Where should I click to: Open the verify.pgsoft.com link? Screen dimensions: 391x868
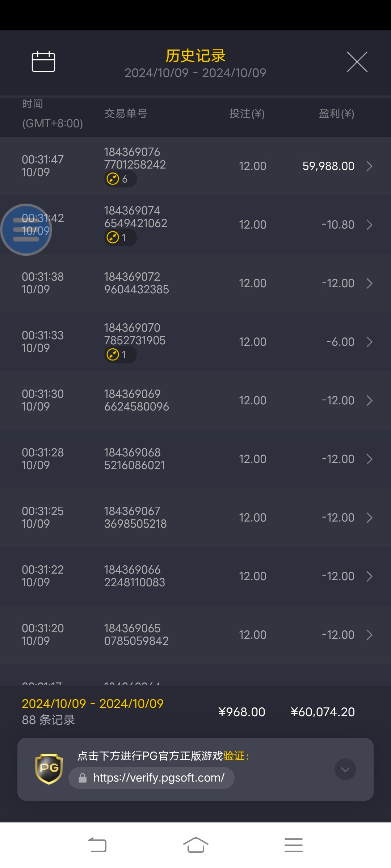pyautogui.click(x=159, y=778)
